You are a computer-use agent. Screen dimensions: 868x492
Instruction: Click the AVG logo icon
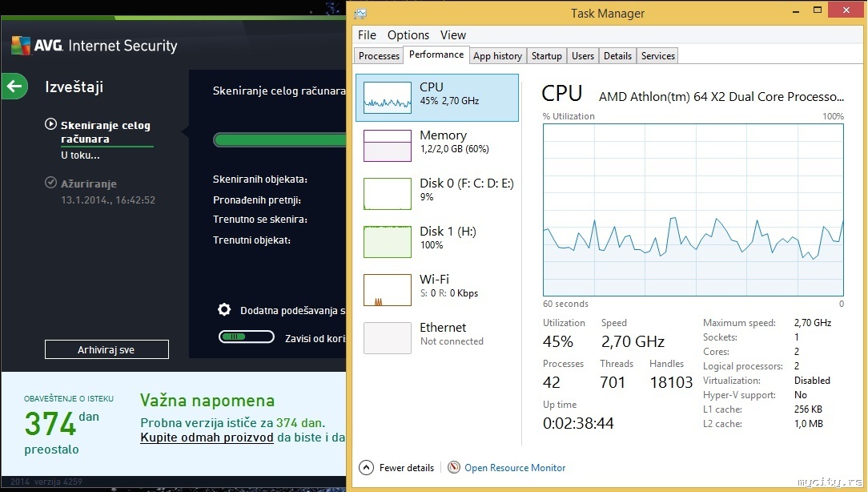(21, 46)
